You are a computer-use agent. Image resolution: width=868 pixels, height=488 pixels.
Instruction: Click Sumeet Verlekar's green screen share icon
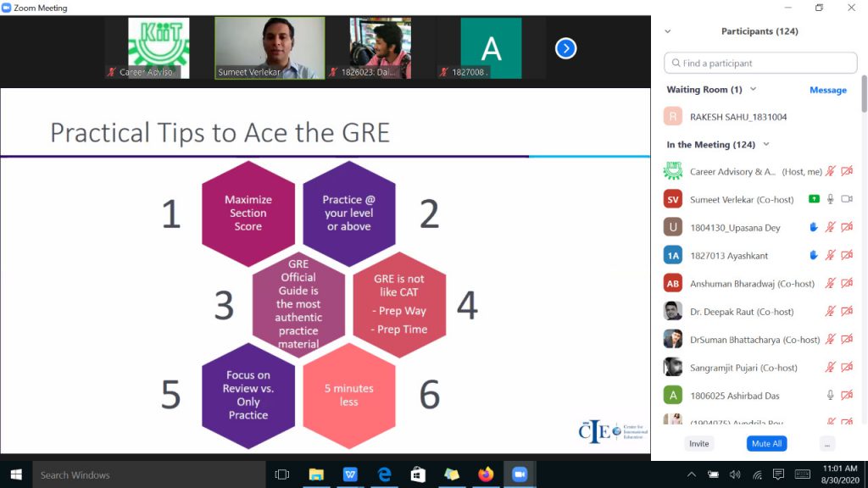click(814, 199)
